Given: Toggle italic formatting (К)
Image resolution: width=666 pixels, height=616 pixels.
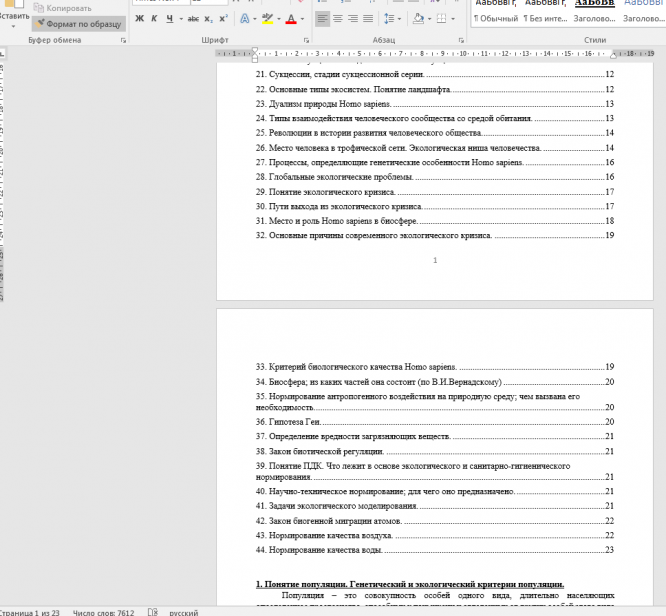Looking at the screenshot, I should [x=154, y=19].
